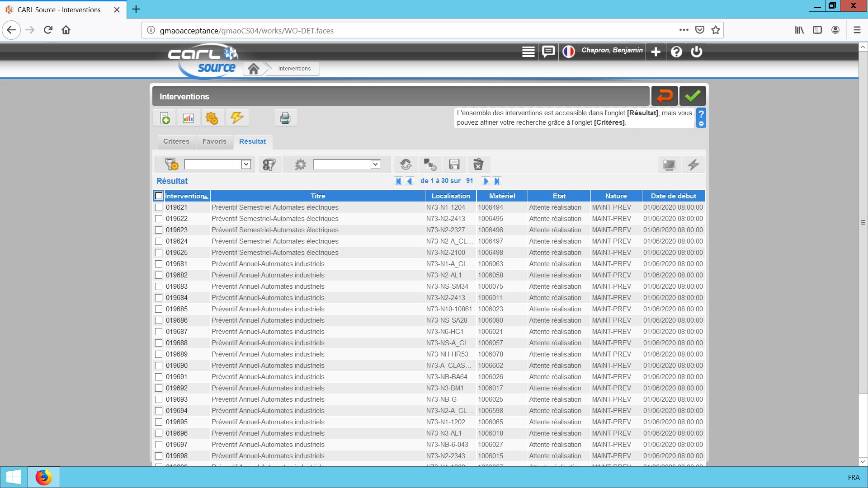Click the green checkmark validate button

pos(692,96)
